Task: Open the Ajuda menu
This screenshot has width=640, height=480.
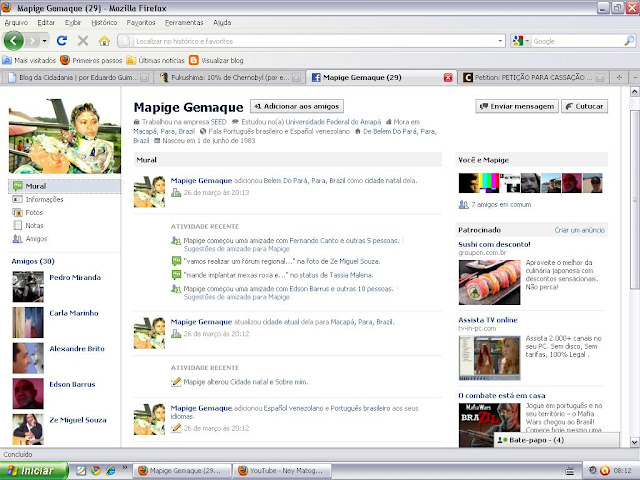Action: pos(222,22)
